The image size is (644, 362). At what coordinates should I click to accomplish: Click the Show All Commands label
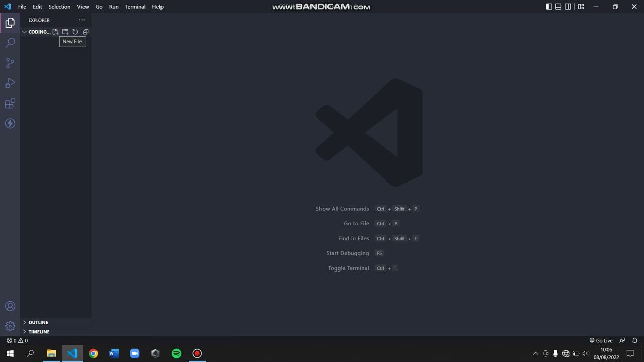pos(342,209)
